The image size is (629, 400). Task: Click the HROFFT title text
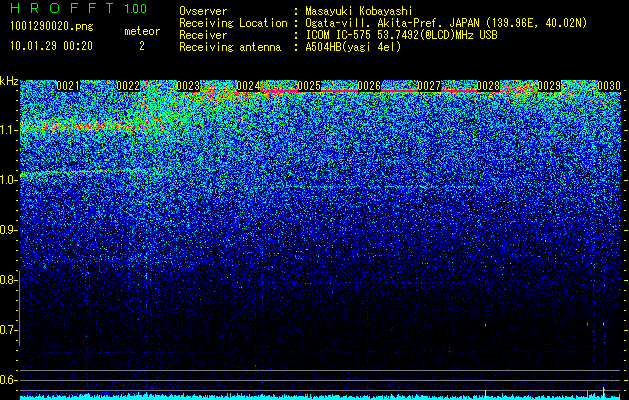click(x=62, y=8)
